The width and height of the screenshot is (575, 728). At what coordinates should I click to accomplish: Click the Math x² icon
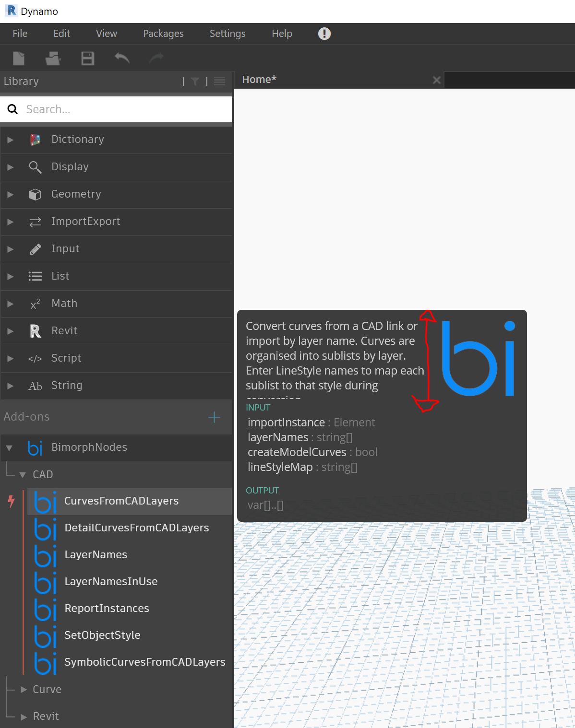coord(35,304)
